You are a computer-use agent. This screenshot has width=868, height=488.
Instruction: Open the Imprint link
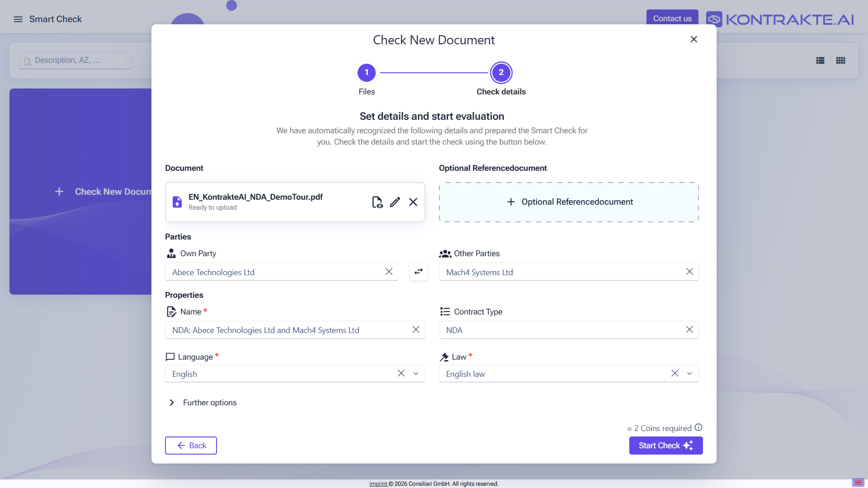pos(378,484)
